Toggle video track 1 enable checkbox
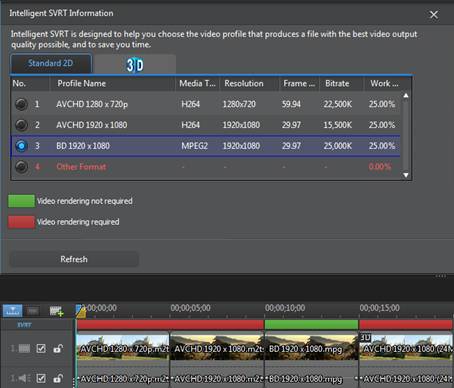 pos(41,349)
